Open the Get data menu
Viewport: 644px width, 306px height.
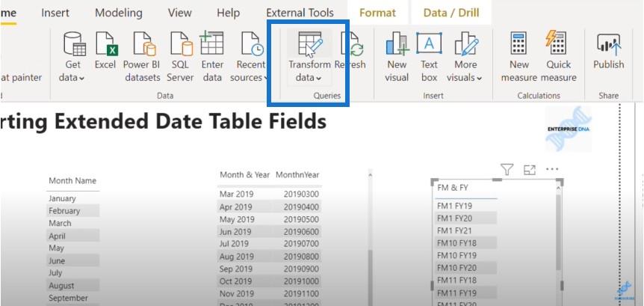74,57
